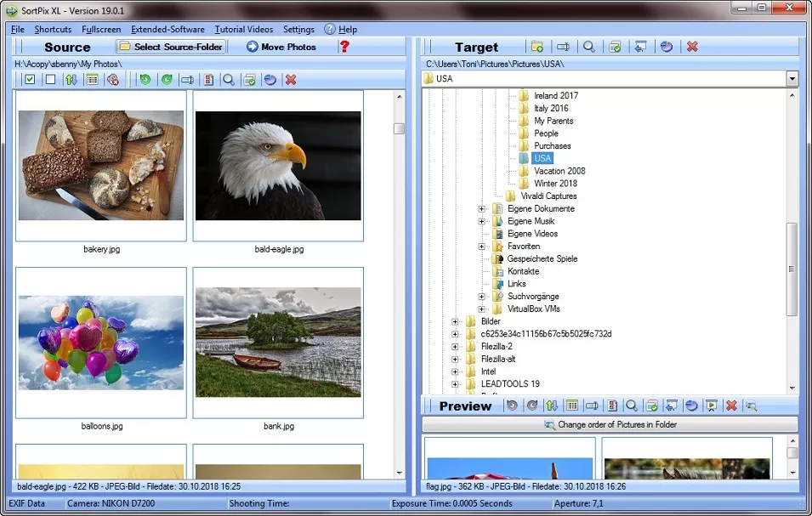Click Change order of Pictures in Folder
The width and height of the screenshot is (812, 516).
click(x=610, y=424)
